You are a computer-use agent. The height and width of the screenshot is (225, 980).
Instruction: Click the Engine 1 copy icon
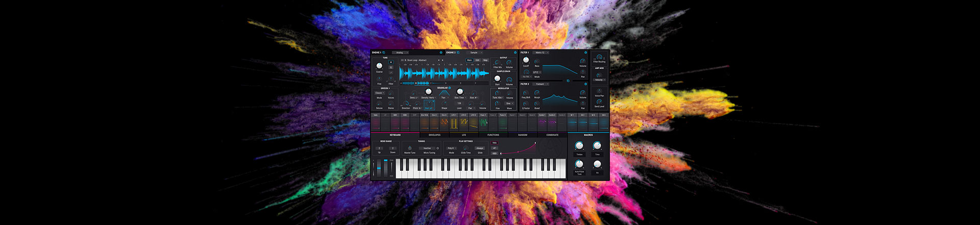[x=384, y=52]
